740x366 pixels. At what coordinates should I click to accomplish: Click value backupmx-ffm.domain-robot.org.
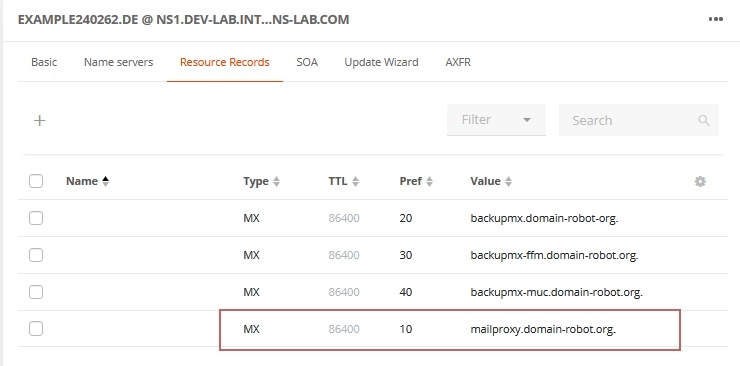(x=554, y=255)
